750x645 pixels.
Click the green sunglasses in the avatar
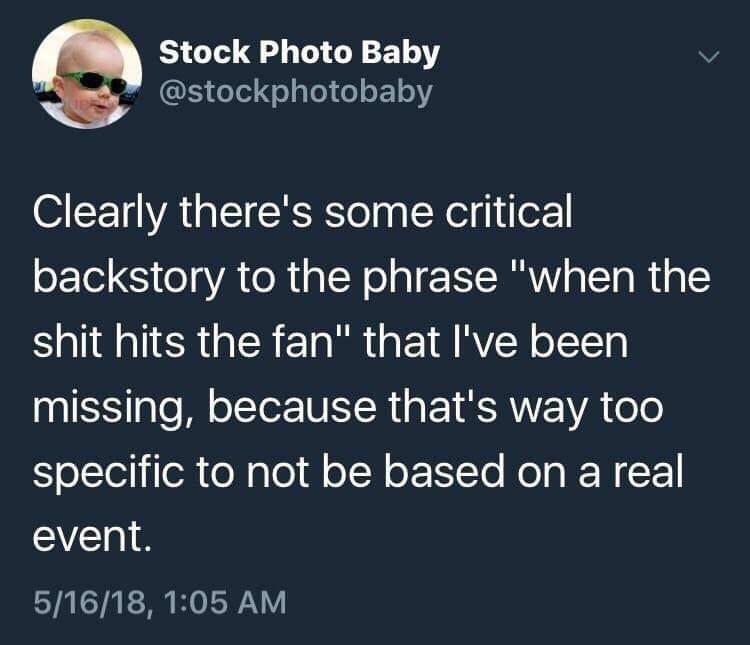point(92,82)
